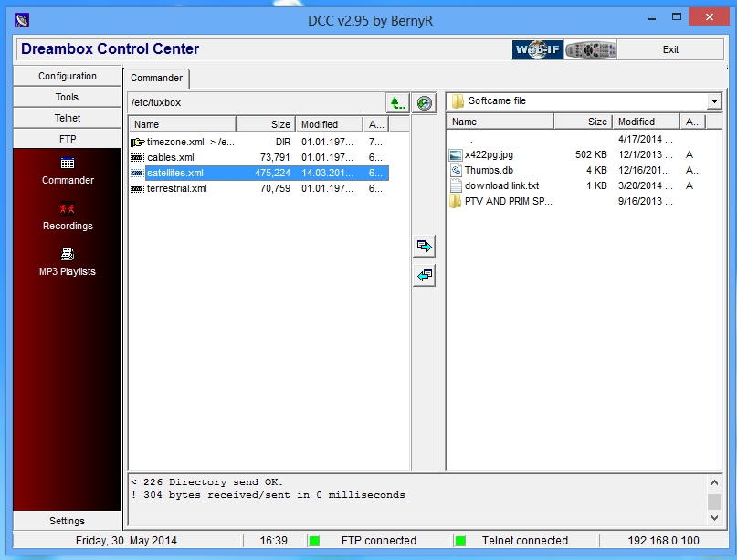Select the satellites.xml row
Image resolution: width=737 pixels, height=560 pixels.
[x=259, y=173]
